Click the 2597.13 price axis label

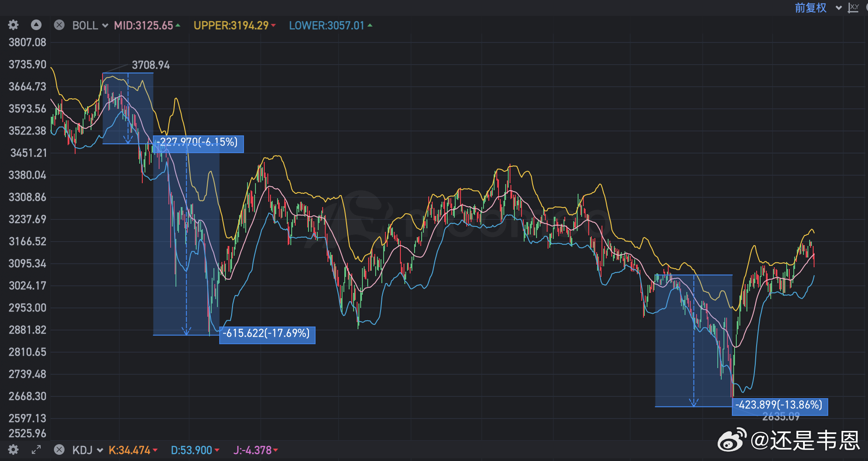(x=27, y=419)
